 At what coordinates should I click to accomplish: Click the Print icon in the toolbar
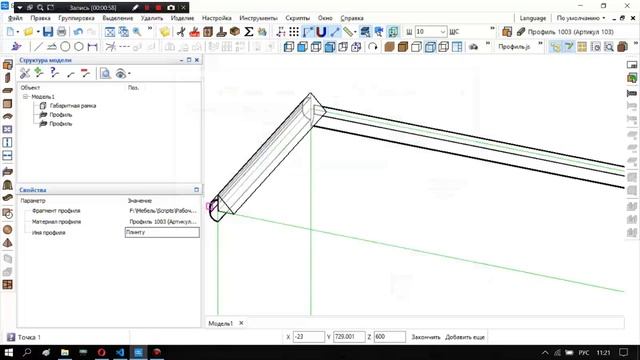pyautogui.click(x=61, y=32)
